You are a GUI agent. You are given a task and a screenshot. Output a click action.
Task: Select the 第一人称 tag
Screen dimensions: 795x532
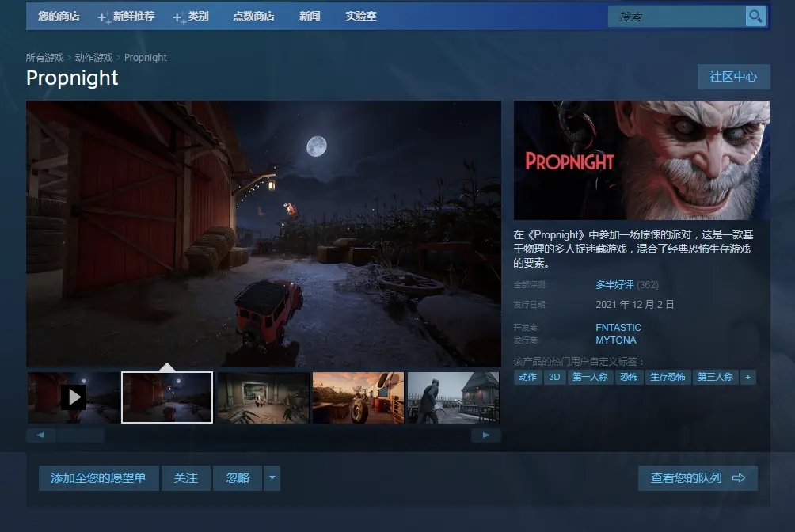point(590,377)
